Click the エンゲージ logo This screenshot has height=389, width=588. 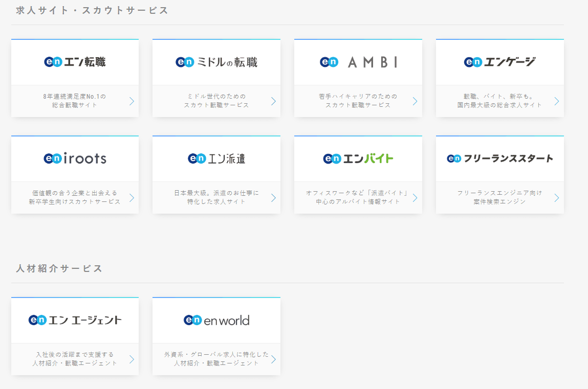click(x=499, y=62)
